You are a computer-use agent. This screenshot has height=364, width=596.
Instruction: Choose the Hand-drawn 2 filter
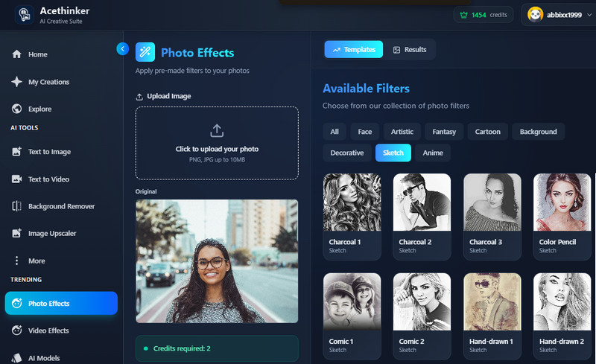[x=562, y=316]
